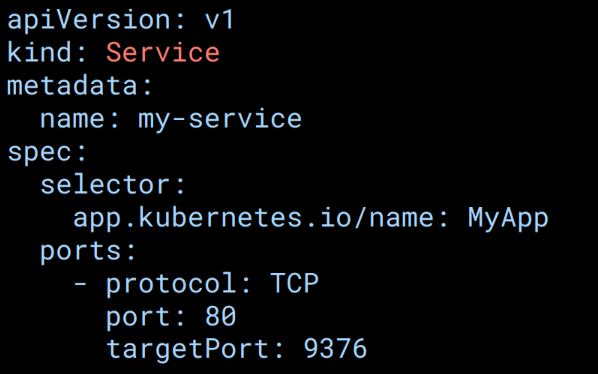Image resolution: width=598 pixels, height=374 pixels.
Task: Select the TCP protocol value
Action: (294, 283)
